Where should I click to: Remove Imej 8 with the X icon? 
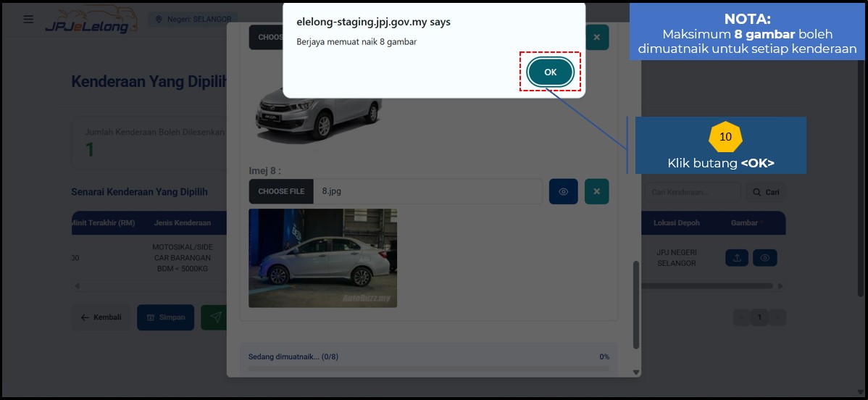tap(596, 191)
